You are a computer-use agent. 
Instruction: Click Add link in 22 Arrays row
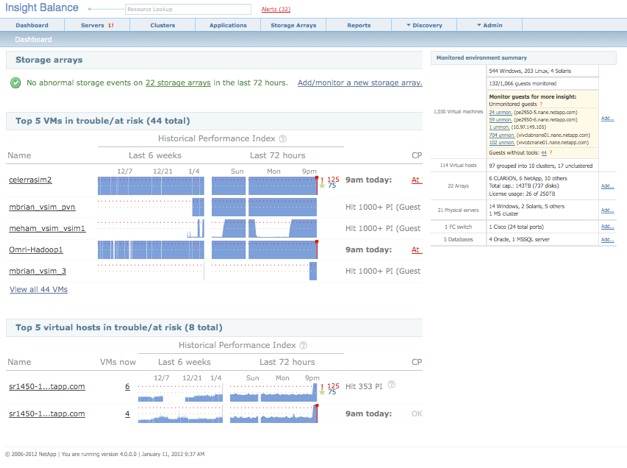607,186
